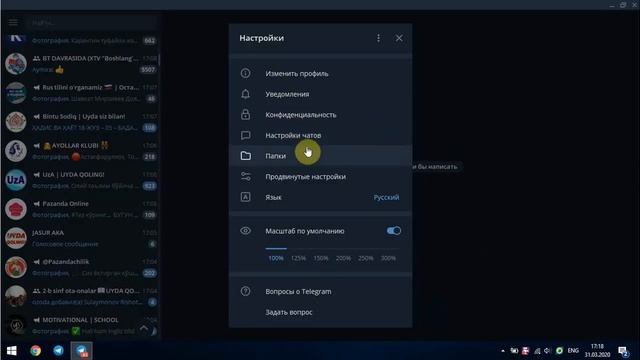Open Настройки чатов entry

(x=320, y=135)
